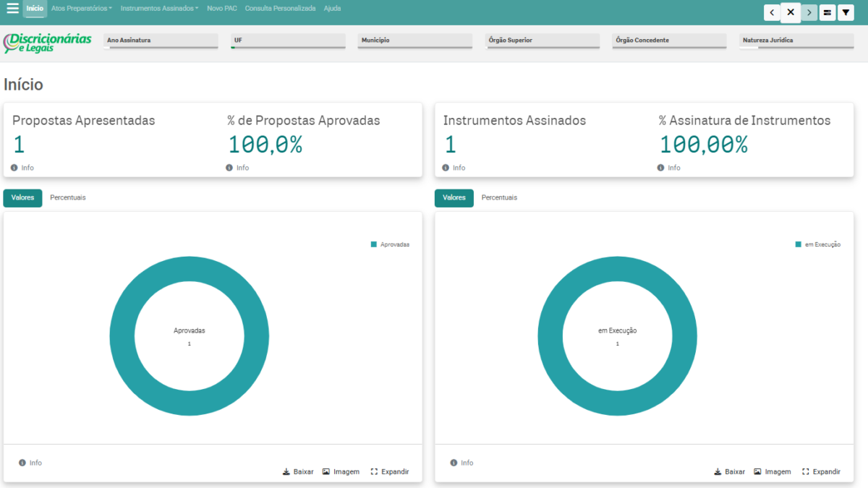Click the 100,0% approved proposals value
Screen dimensions: 868x488
[265, 145]
